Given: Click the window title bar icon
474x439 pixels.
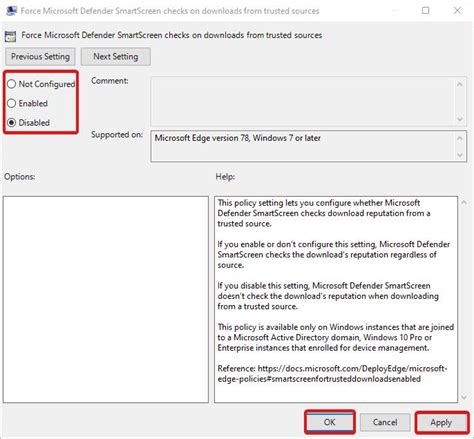Looking at the screenshot, I should tap(11, 11).
